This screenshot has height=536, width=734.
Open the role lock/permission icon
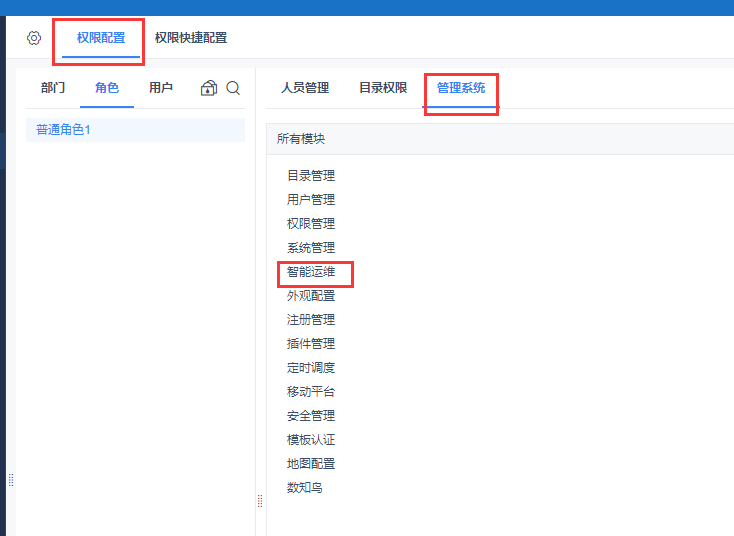(209, 88)
